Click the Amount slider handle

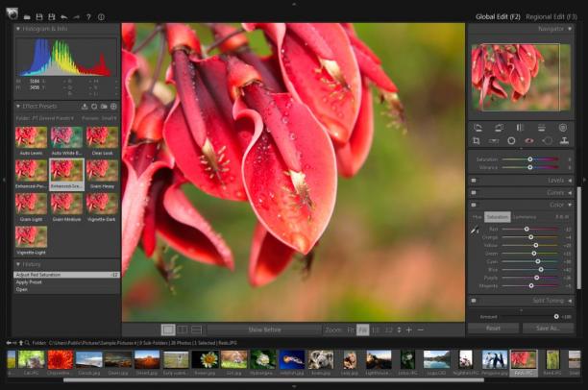556,317
